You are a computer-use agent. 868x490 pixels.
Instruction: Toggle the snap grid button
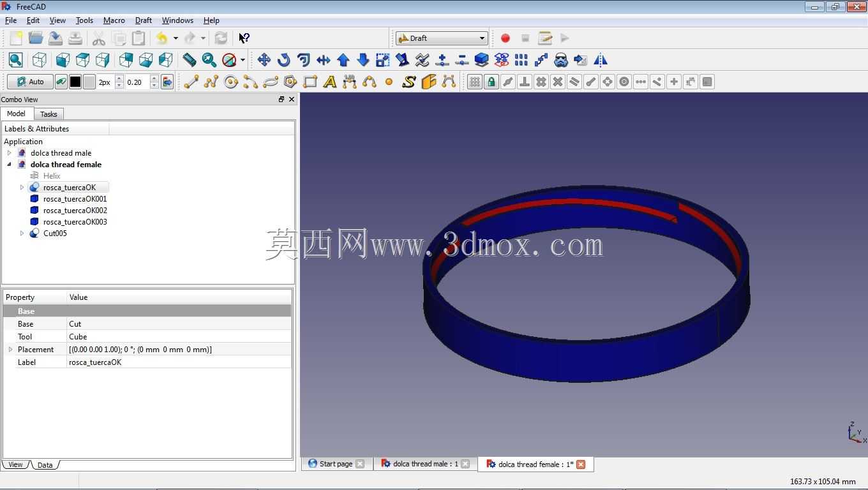(474, 82)
